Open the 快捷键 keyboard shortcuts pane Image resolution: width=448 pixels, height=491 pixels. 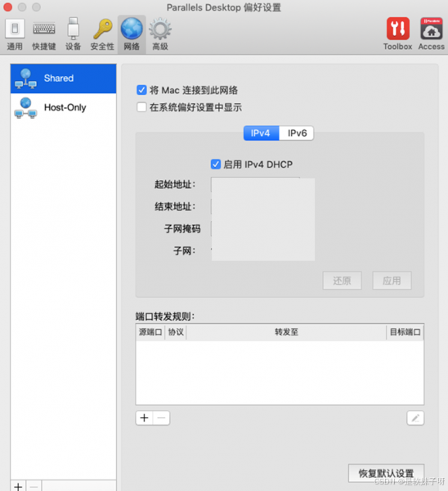tap(44, 34)
